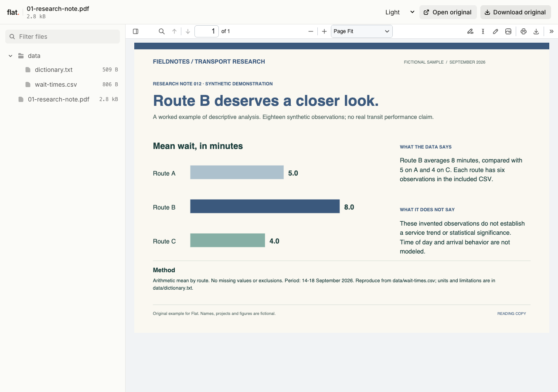Image resolution: width=558 pixels, height=392 pixels.
Task: Toggle the PDF viewer sidebar
Action: point(136,31)
